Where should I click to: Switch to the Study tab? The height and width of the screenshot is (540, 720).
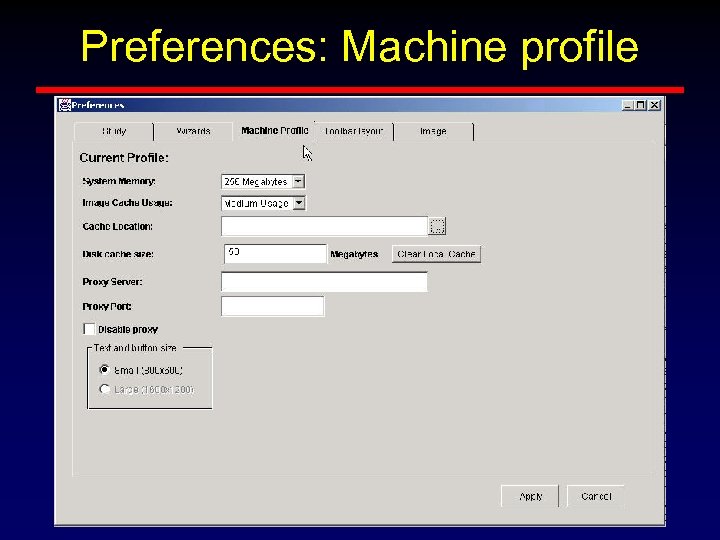113,131
